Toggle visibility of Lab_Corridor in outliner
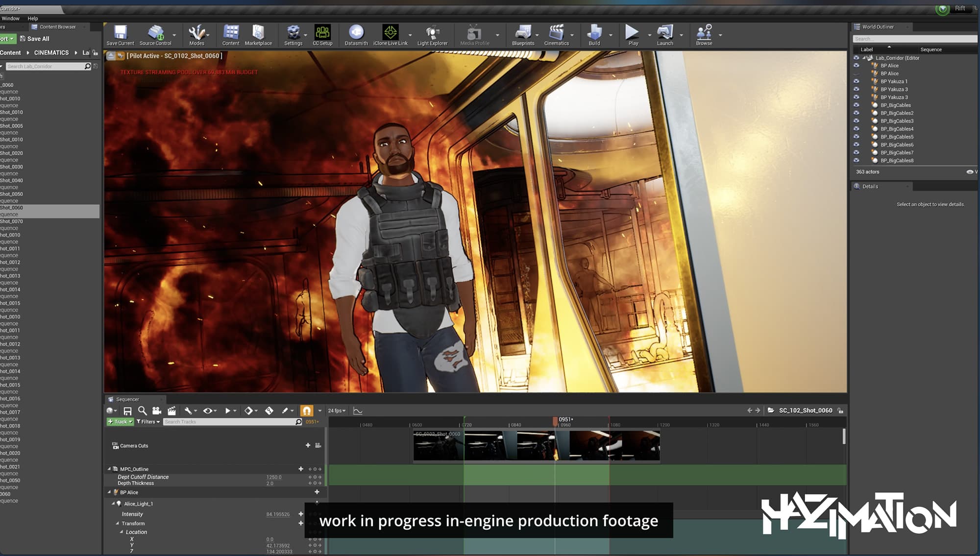Image resolution: width=980 pixels, height=556 pixels. [x=856, y=58]
